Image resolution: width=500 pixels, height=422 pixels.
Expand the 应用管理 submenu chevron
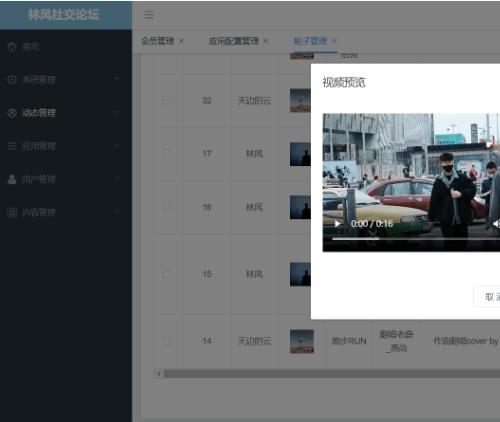click(x=116, y=145)
